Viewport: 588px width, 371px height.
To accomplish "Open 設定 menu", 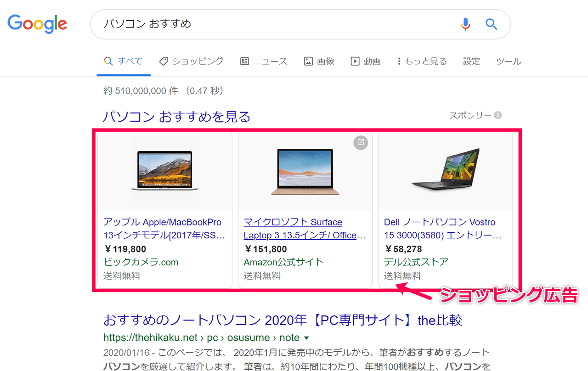I will coord(471,61).
